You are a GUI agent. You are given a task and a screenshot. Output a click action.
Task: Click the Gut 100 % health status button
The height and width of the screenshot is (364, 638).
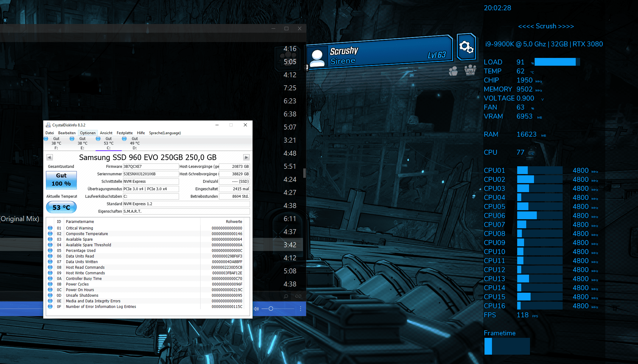(x=61, y=180)
